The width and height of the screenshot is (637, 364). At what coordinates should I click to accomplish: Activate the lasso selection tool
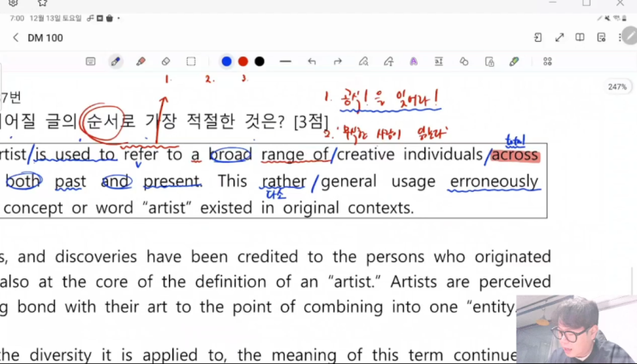pos(191,62)
